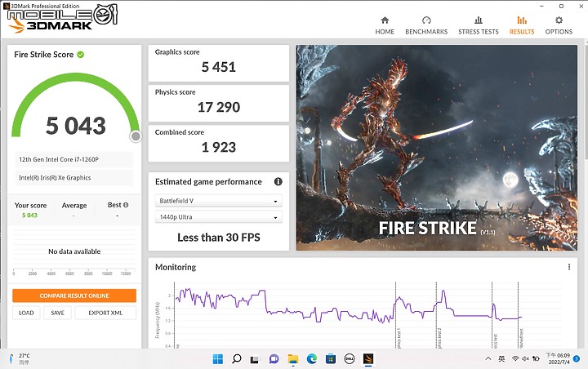Select the RESULTS tab

click(x=522, y=25)
